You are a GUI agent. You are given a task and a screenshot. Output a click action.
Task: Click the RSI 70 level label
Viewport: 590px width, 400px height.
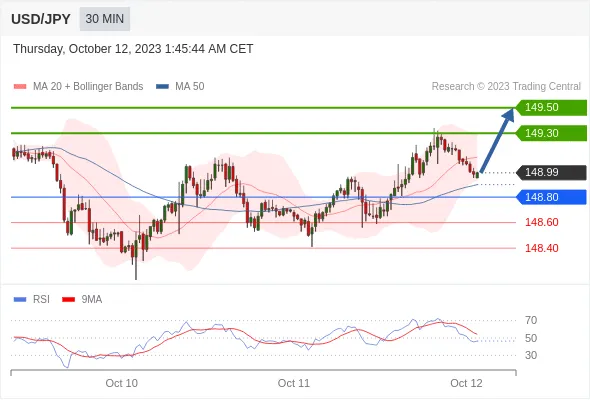531,321
